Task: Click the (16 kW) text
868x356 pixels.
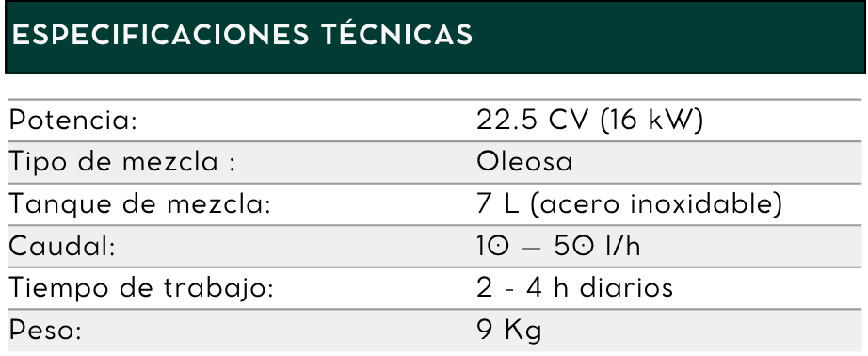Action: coord(651,120)
